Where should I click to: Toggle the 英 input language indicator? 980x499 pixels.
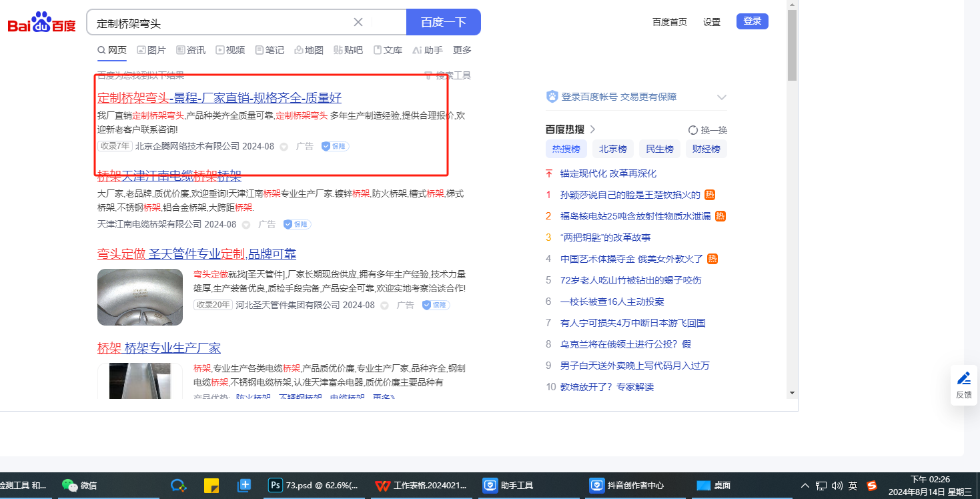[x=853, y=486]
